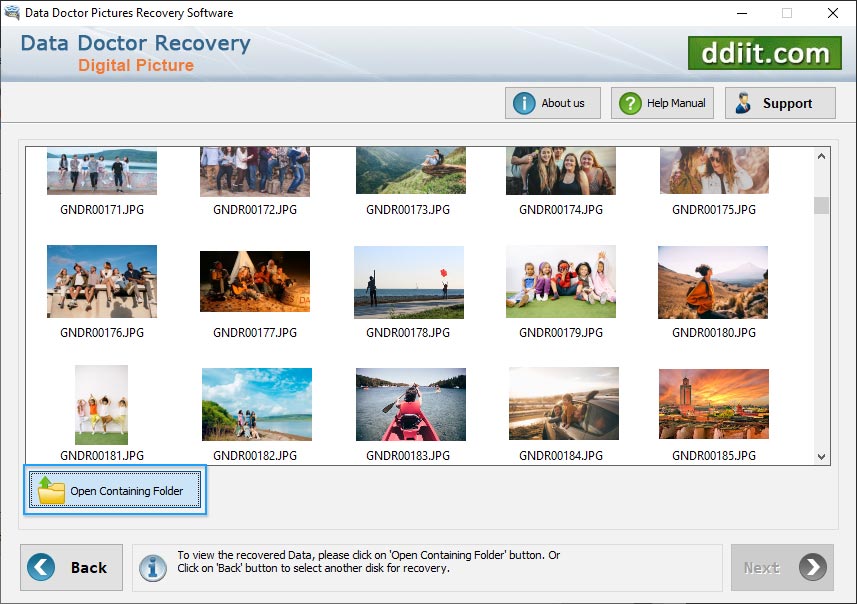Click the Help Manual question mark icon

point(630,103)
